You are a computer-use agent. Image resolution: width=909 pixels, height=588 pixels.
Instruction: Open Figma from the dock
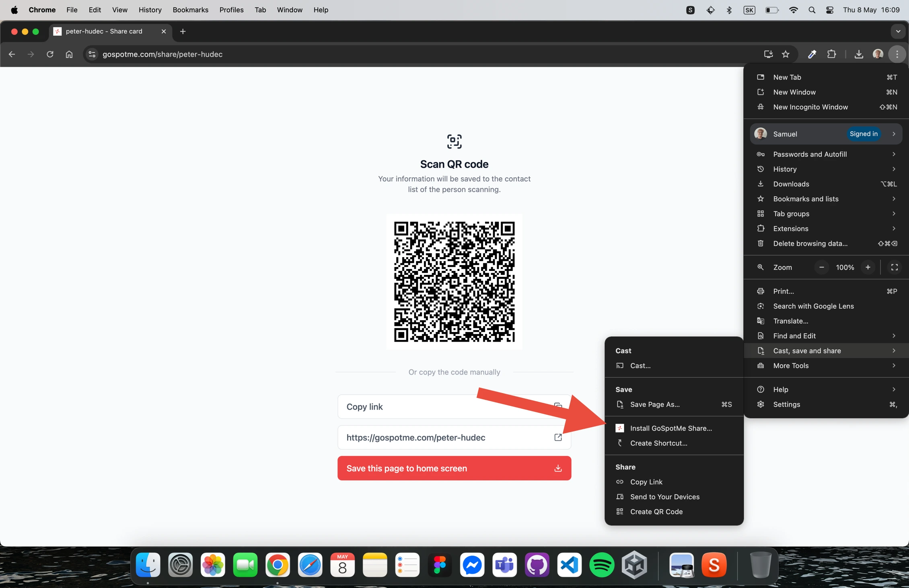tap(440, 565)
